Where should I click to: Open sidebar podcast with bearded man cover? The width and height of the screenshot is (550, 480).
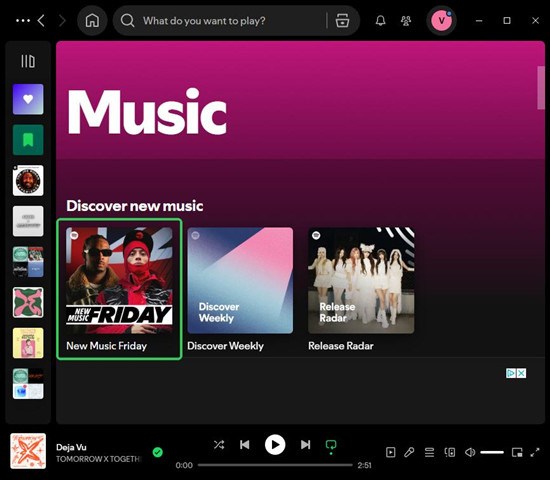pyautogui.click(x=28, y=180)
